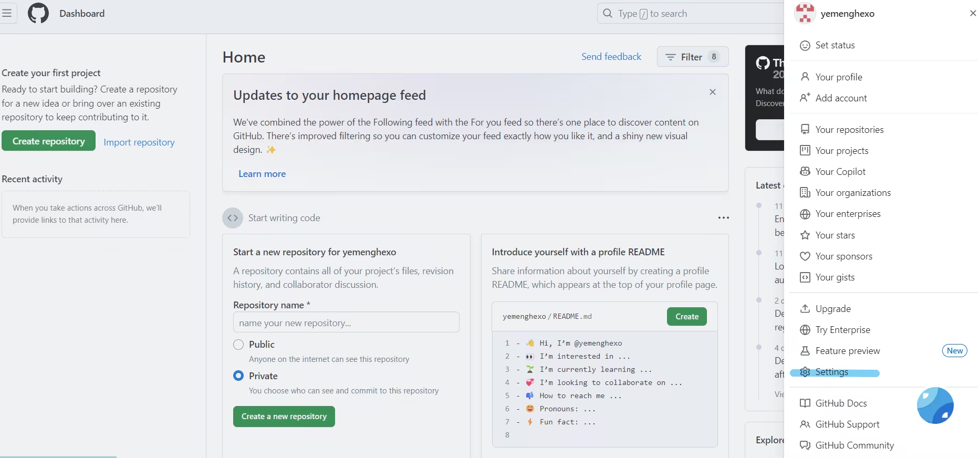Select Your Copilot in the menu

(x=840, y=172)
